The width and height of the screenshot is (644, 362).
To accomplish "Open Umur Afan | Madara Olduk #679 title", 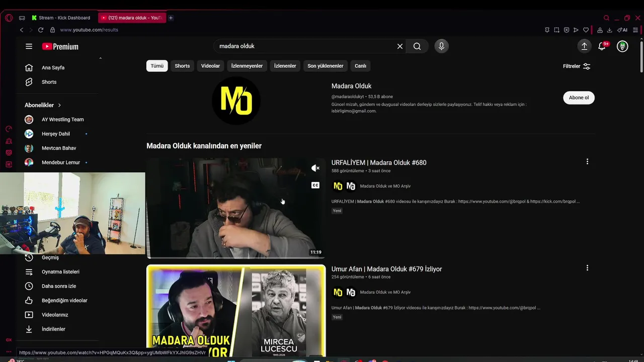I will (386, 269).
